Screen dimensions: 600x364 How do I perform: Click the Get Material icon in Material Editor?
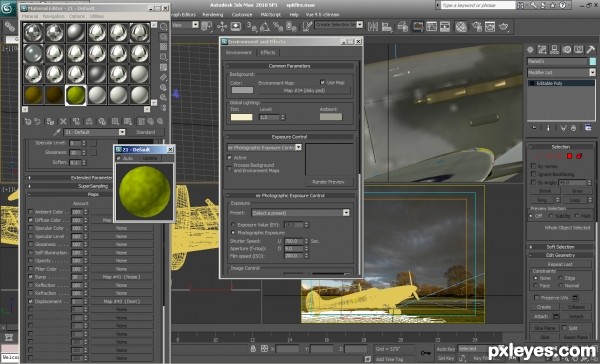(x=28, y=122)
